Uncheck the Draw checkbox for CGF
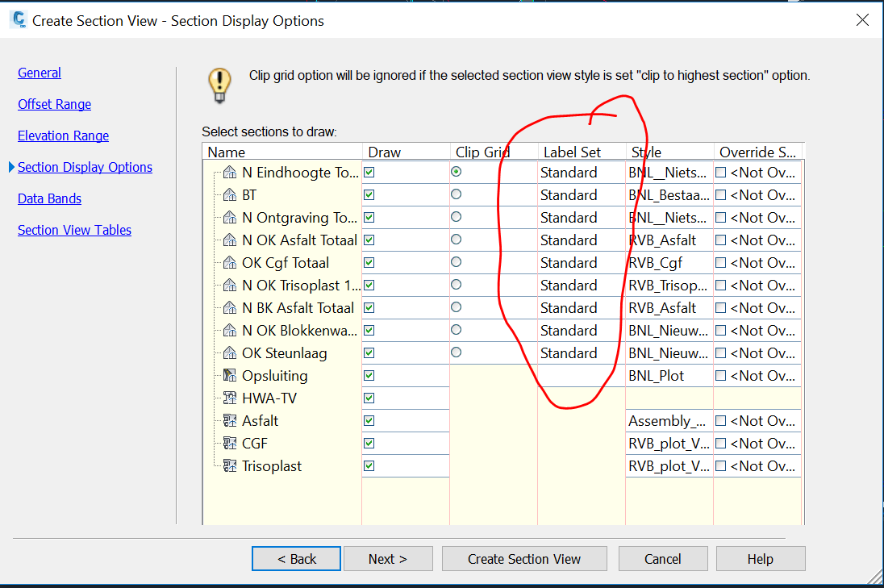Viewport: 884px width, 588px height. tap(370, 443)
